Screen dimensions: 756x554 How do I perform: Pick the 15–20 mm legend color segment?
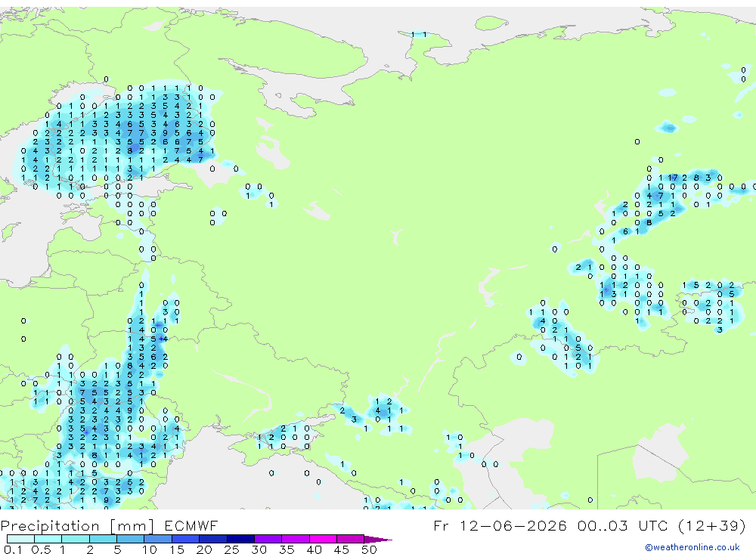186,539
